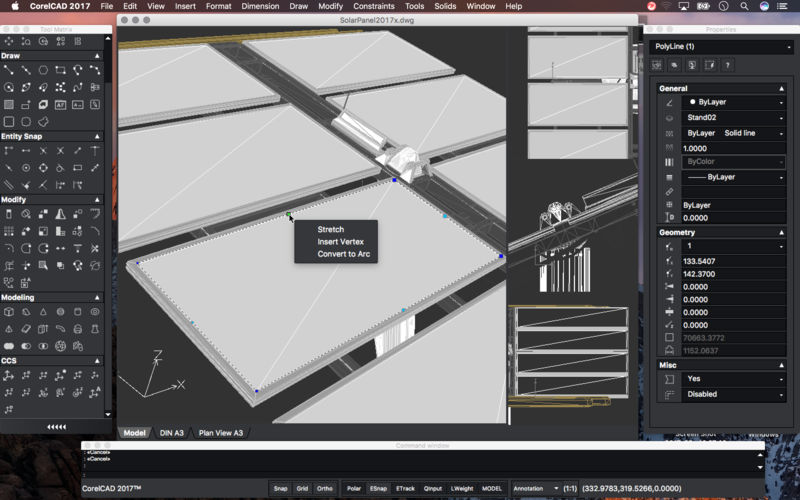Click the vertex X value 133.5407 field

733,261
